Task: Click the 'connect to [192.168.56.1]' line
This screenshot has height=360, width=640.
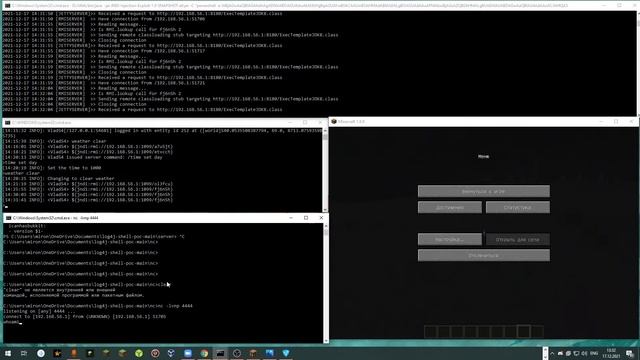Action: click(x=84, y=316)
